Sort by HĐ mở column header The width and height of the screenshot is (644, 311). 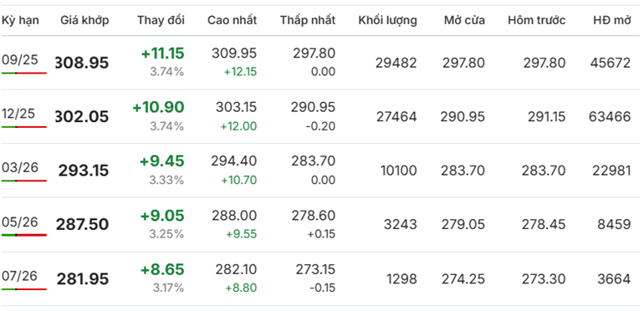pyautogui.click(x=611, y=20)
